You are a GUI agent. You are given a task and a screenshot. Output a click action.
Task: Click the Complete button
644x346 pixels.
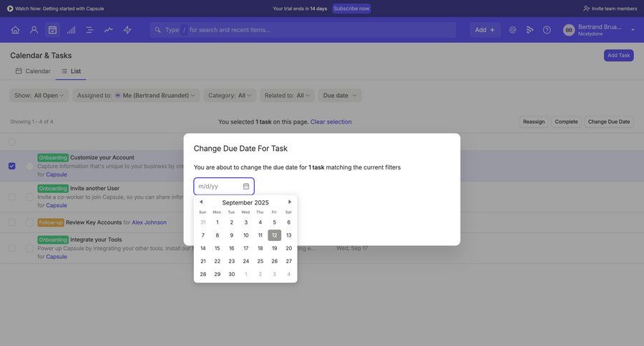point(566,122)
